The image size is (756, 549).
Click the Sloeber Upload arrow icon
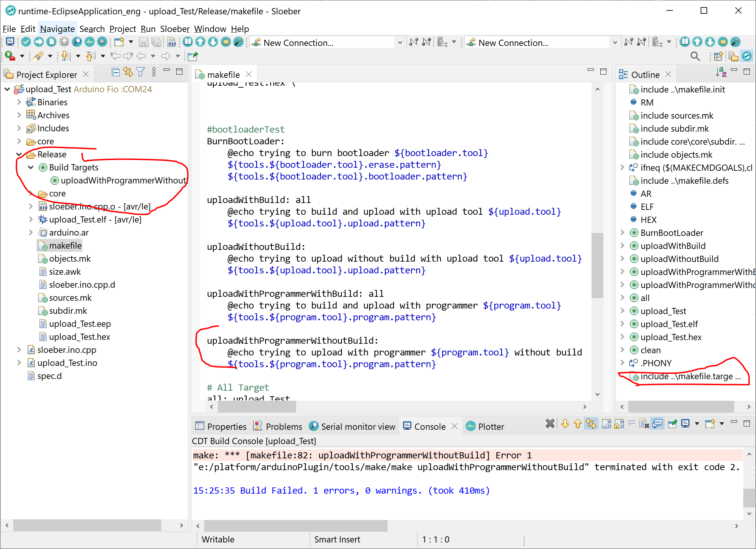(39, 42)
